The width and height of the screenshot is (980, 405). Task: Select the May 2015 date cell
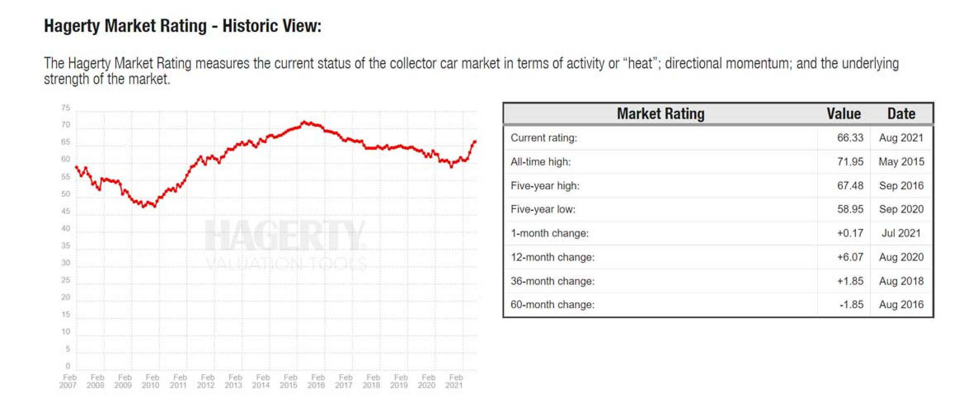click(901, 162)
